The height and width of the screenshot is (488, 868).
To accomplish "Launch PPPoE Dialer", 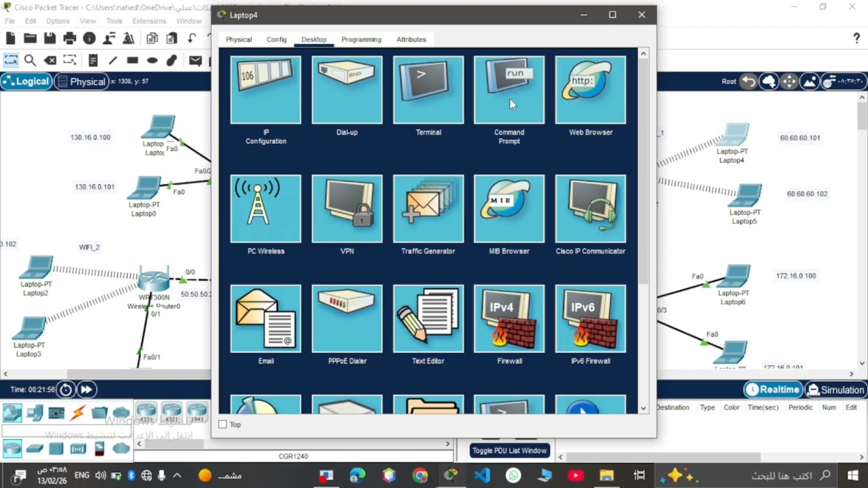I will pos(347,319).
